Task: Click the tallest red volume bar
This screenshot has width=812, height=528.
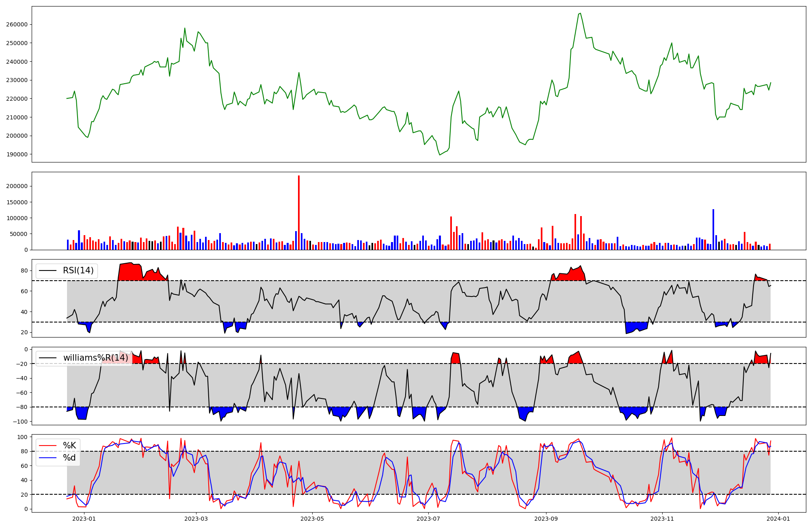Action: pyautogui.click(x=299, y=213)
